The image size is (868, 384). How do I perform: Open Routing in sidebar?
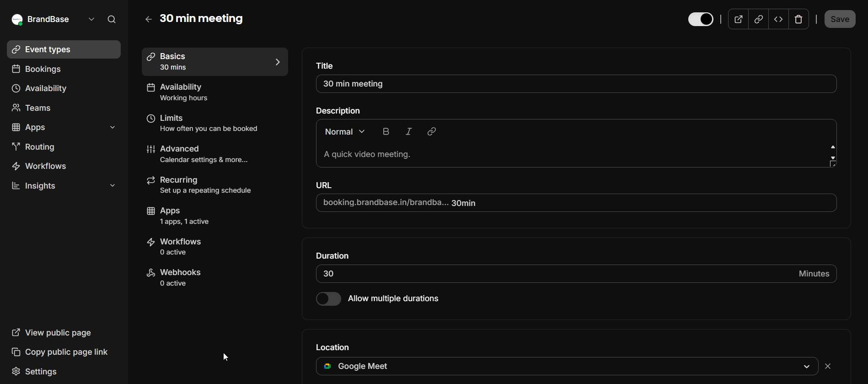tap(64, 147)
